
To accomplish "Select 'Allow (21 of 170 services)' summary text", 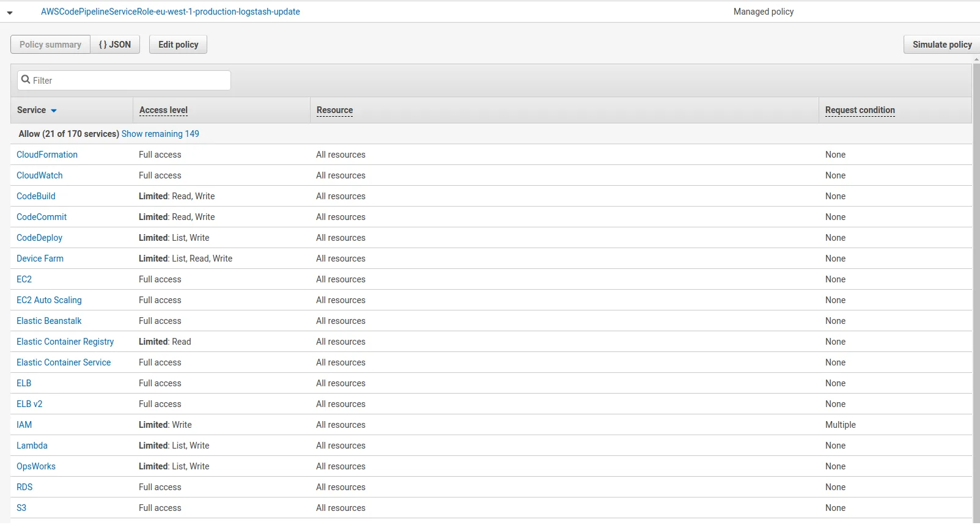I will pyautogui.click(x=68, y=134).
